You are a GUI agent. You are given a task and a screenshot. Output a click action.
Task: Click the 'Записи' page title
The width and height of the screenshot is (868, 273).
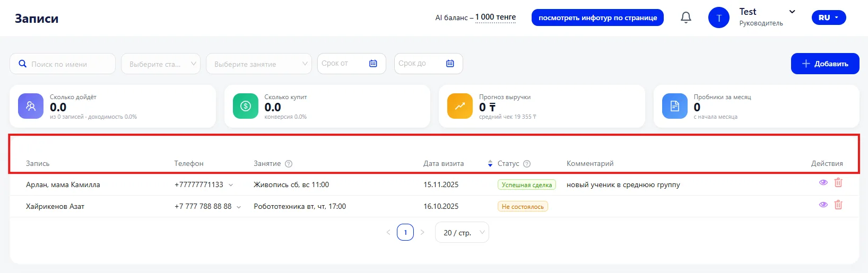(x=37, y=18)
